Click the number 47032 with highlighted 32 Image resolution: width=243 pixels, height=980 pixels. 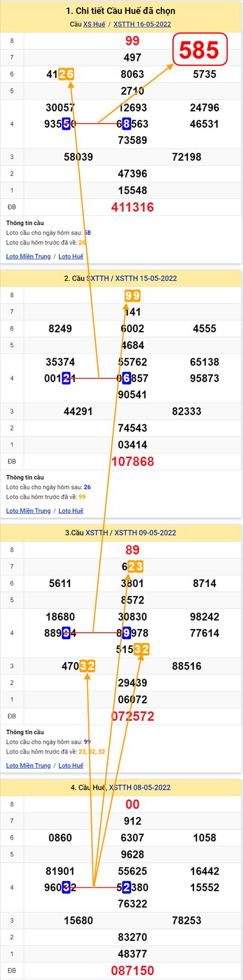point(78,667)
